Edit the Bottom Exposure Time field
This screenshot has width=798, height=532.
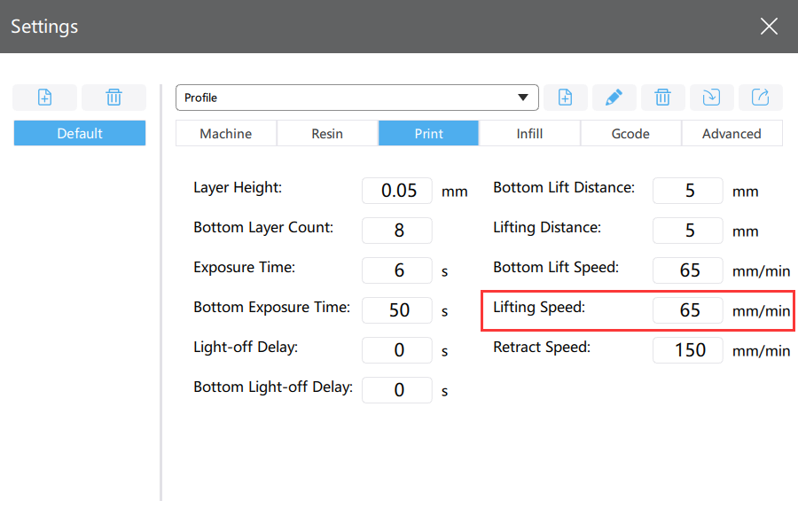click(397, 310)
